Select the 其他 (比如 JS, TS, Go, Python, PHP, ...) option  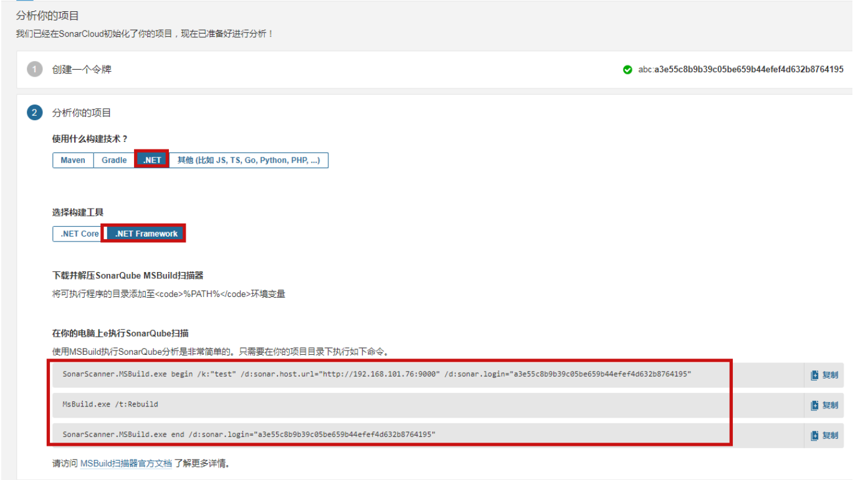click(249, 160)
